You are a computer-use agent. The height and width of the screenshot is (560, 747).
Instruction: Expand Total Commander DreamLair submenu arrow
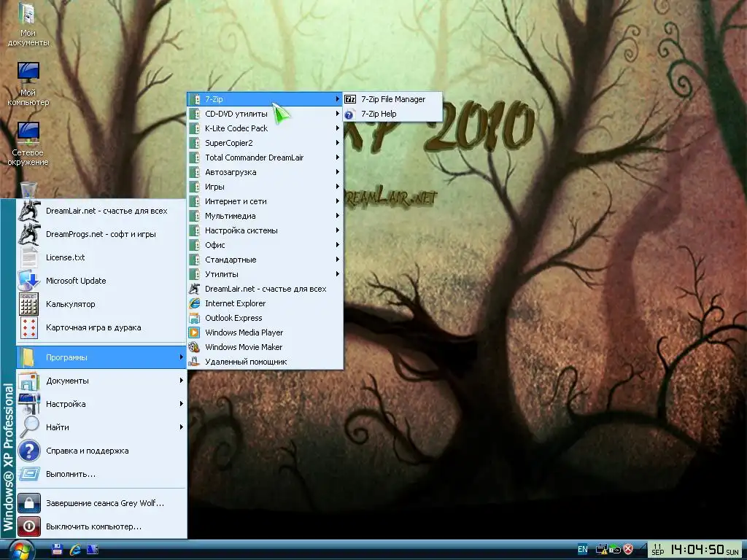tap(337, 157)
